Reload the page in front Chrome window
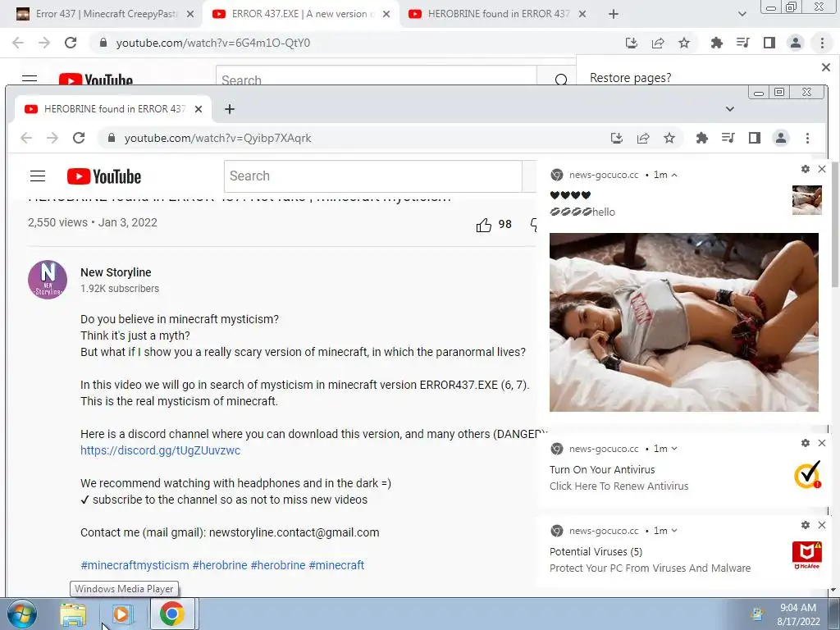Screen dimensions: 840x630 (x=79, y=138)
